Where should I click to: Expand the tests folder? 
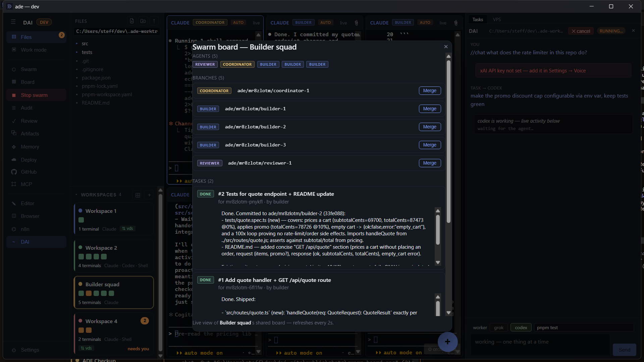[87, 52]
